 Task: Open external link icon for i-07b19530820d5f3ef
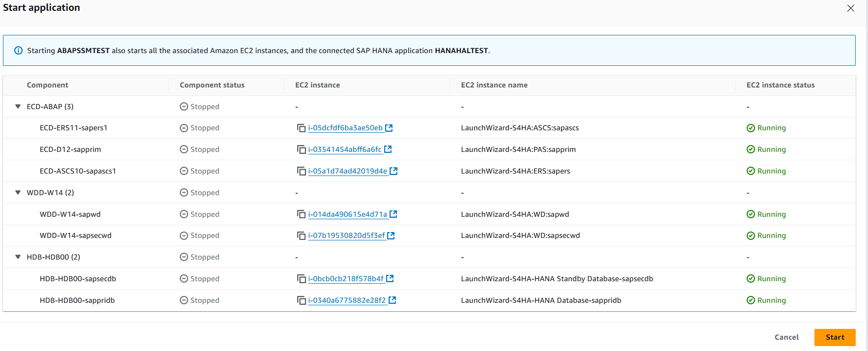click(391, 235)
